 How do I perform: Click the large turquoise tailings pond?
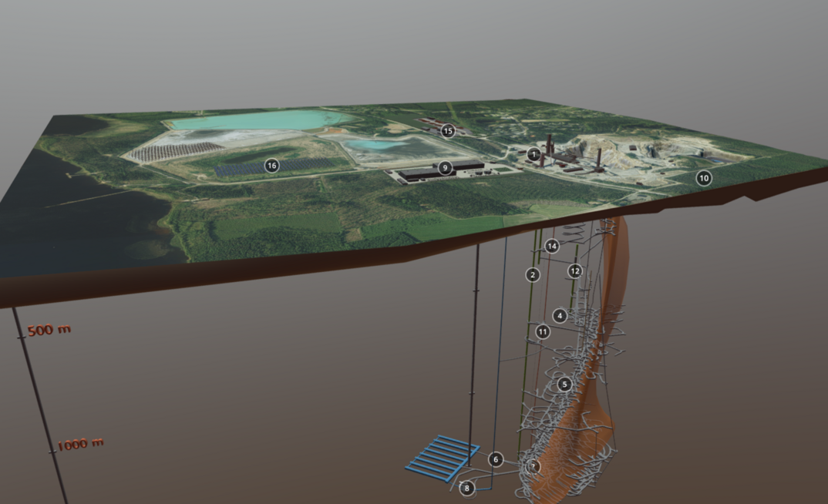click(x=262, y=120)
